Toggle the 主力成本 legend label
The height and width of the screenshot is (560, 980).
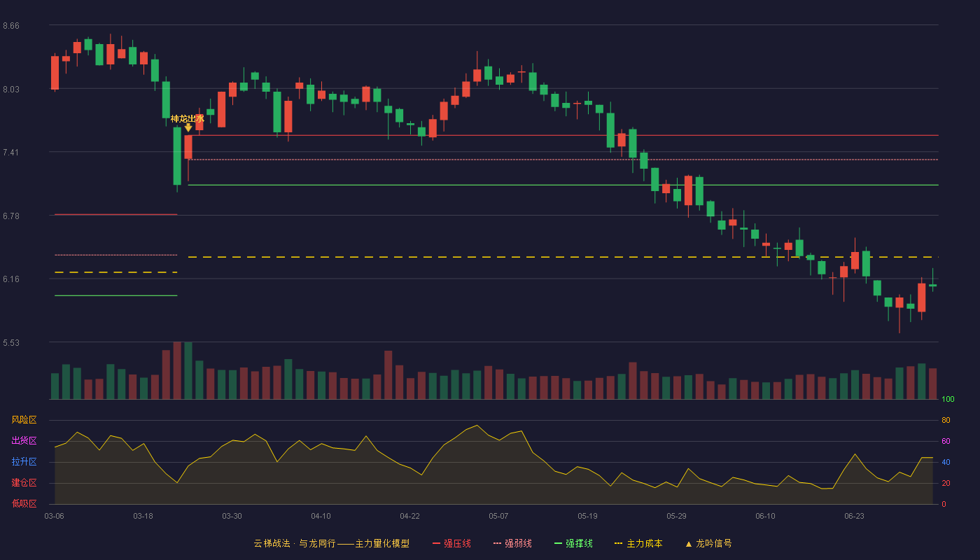(x=644, y=543)
